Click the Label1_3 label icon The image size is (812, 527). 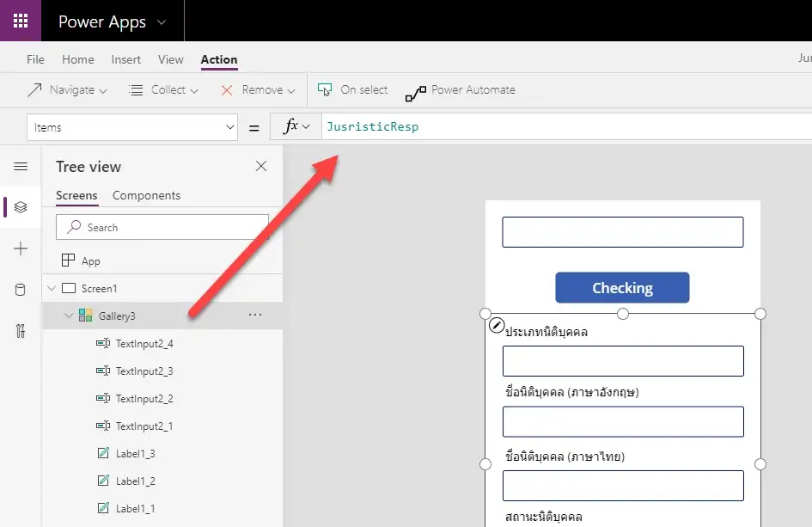pos(103,452)
